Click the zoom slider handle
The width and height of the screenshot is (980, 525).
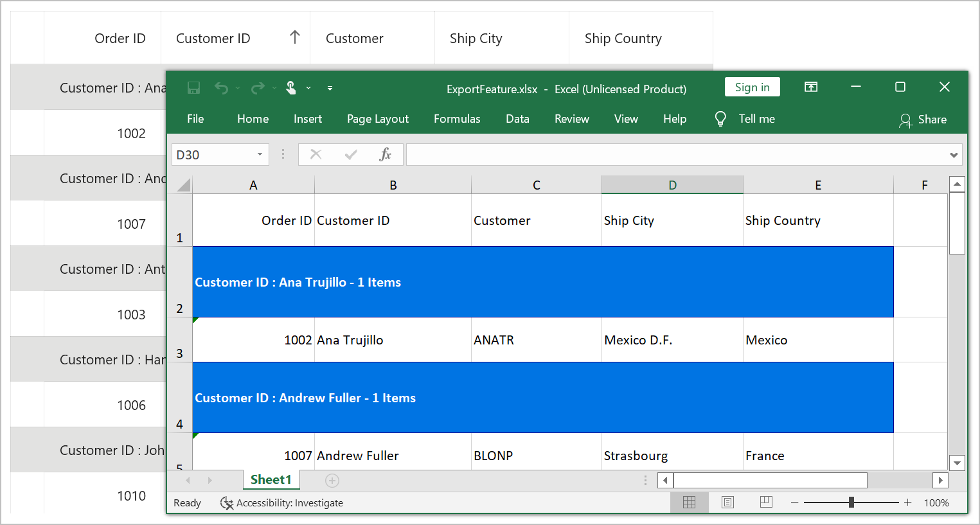[x=851, y=503]
